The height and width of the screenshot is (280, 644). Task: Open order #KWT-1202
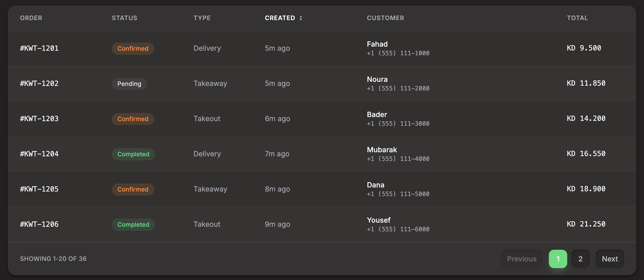tap(39, 83)
